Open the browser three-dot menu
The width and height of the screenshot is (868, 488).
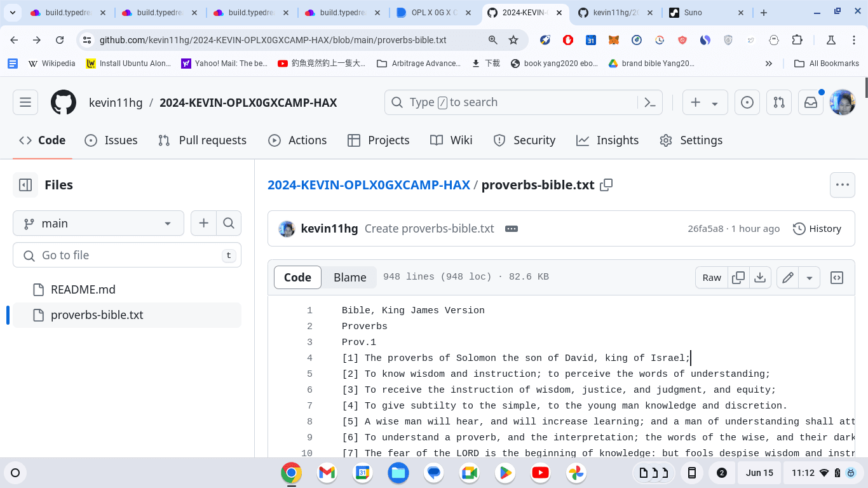click(x=853, y=40)
